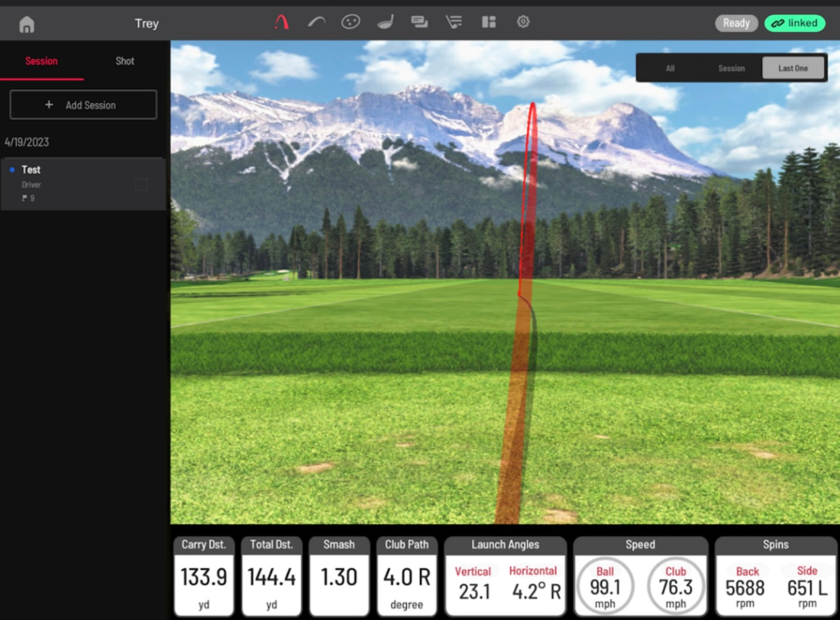
Task: Open the shot dispersion oval icon
Action: (x=351, y=22)
